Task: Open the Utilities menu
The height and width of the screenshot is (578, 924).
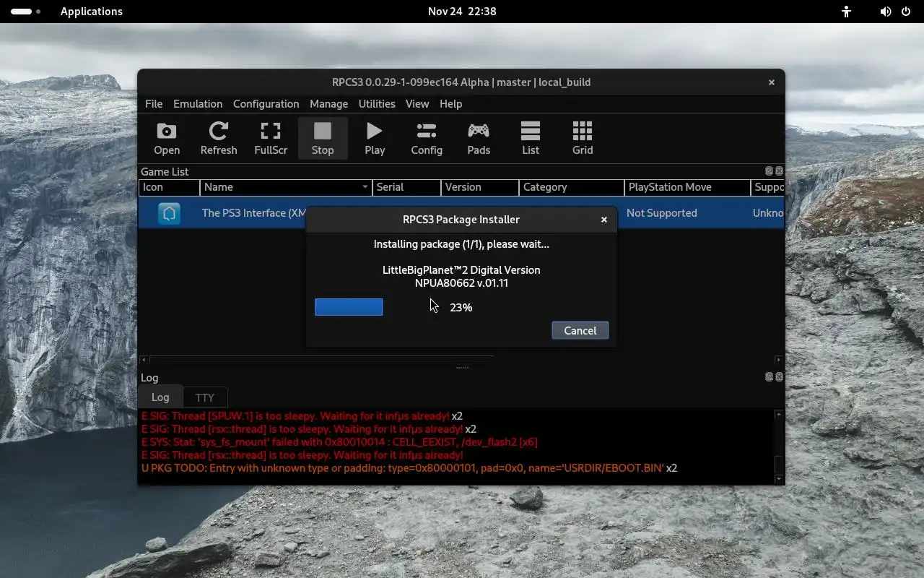Action: click(377, 104)
